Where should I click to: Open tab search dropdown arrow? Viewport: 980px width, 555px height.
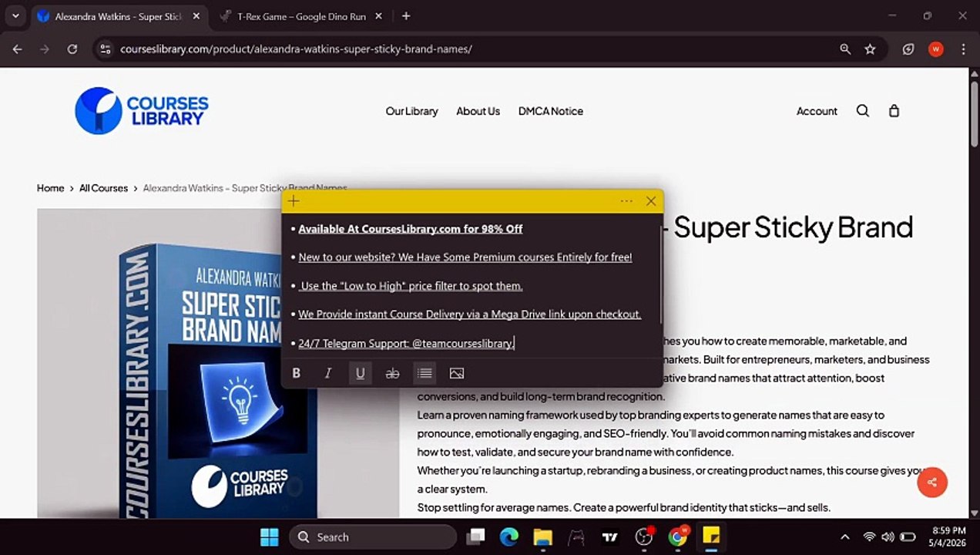tap(15, 15)
